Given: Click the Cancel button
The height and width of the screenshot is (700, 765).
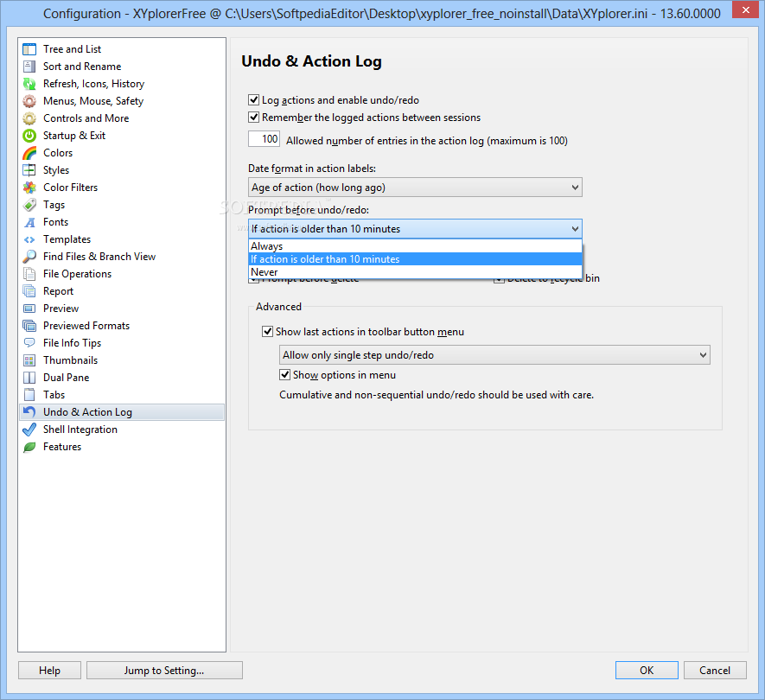Looking at the screenshot, I should (x=715, y=671).
